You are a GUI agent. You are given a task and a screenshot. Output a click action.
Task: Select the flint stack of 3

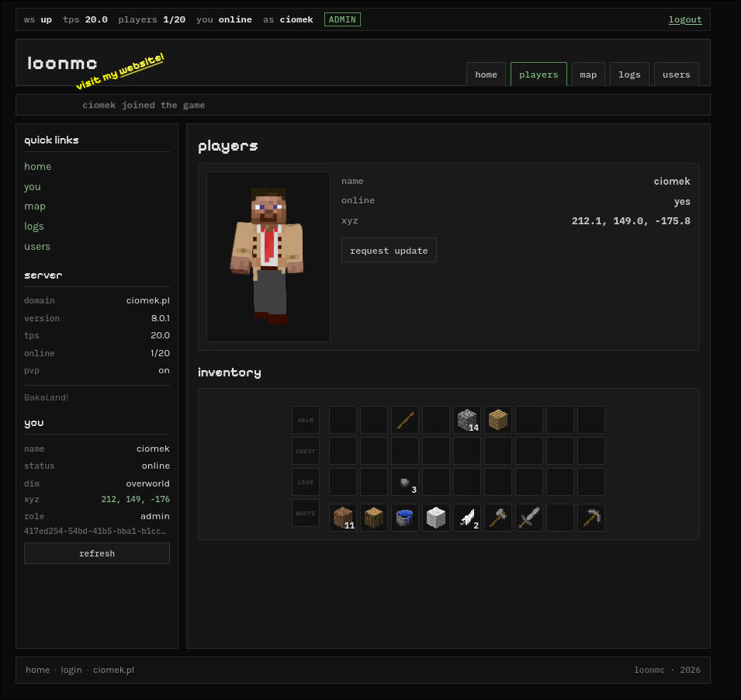click(x=405, y=482)
